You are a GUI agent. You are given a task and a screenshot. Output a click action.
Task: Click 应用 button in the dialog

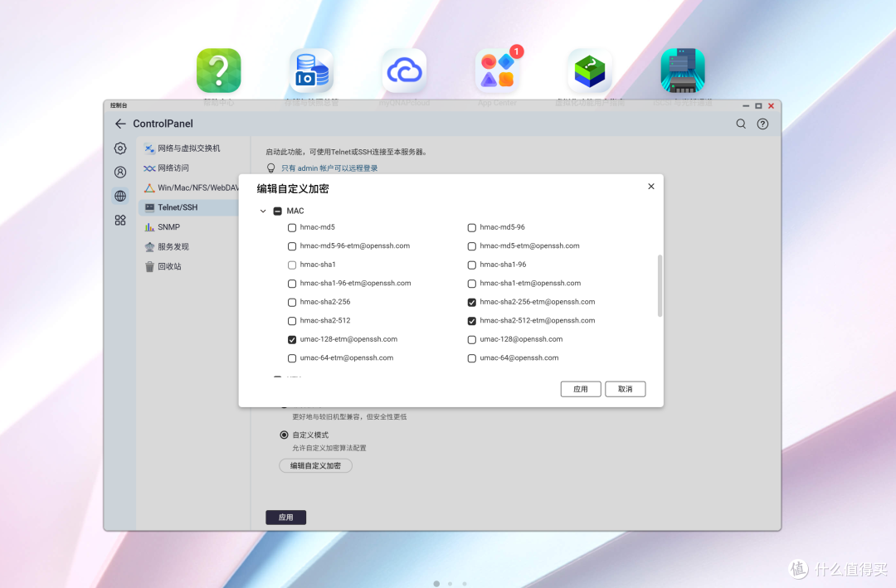[581, 389]
